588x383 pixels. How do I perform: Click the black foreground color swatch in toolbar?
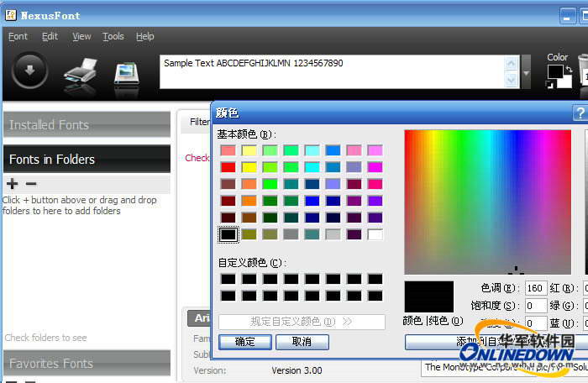(x=555, y=72)
